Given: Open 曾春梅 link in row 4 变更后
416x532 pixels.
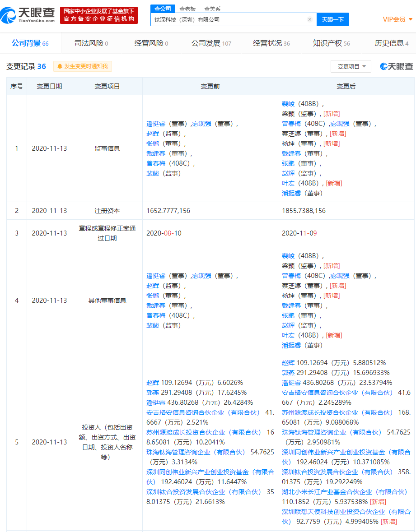Looking at the screenshot, I should pyautogui.click(x=291, y=276).
